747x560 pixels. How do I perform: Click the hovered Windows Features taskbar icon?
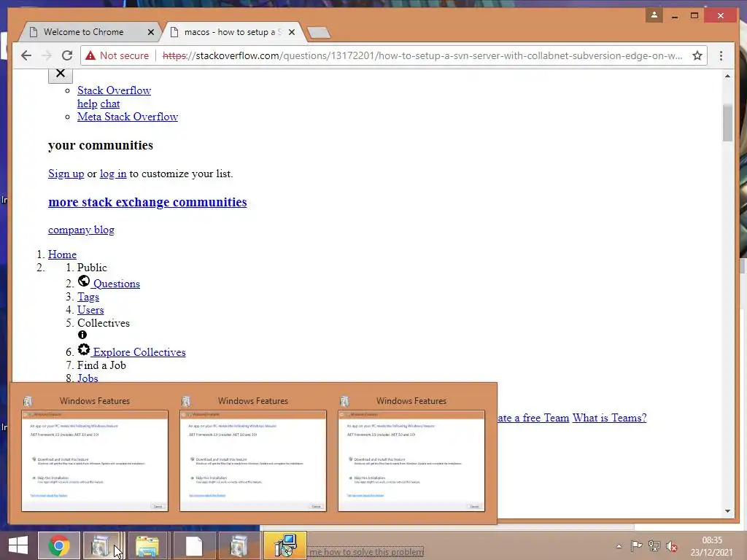pos(102,545)
